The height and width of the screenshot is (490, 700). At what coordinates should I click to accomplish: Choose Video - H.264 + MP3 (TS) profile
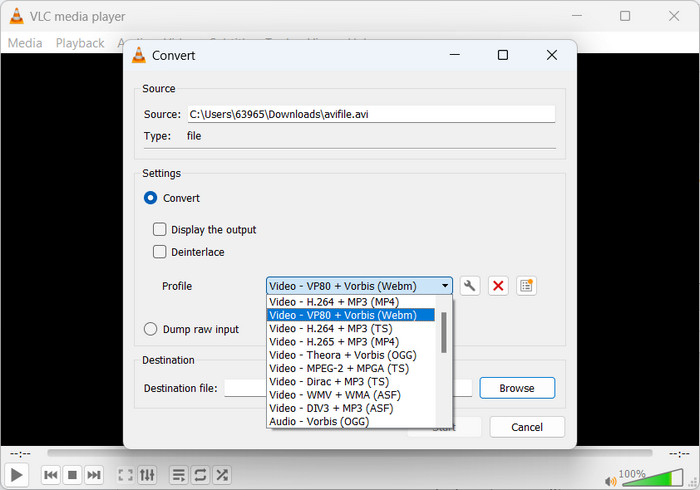click(351, 328)
